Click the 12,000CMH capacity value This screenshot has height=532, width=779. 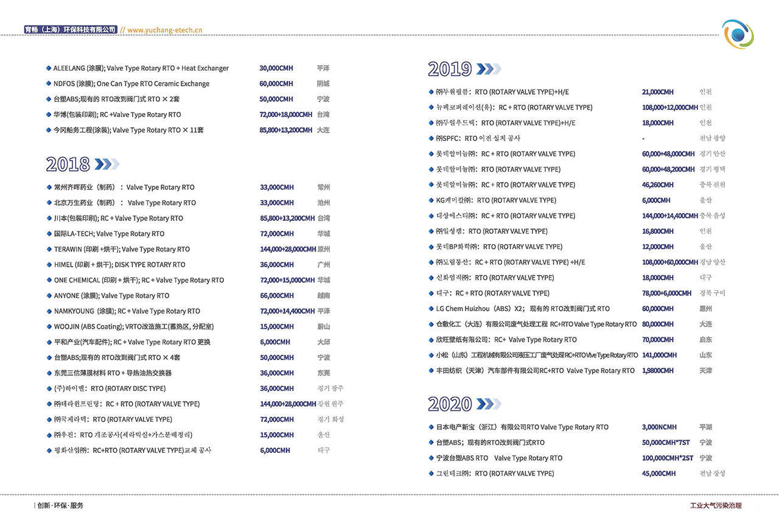pyautogui.click(x=658, y=247)
